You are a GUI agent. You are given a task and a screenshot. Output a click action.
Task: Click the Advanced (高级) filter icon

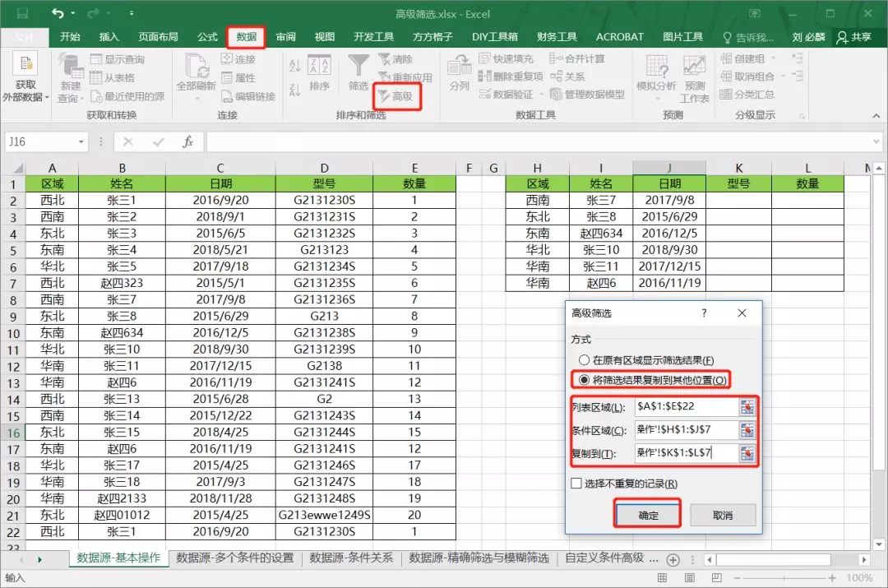pos(385,95)
